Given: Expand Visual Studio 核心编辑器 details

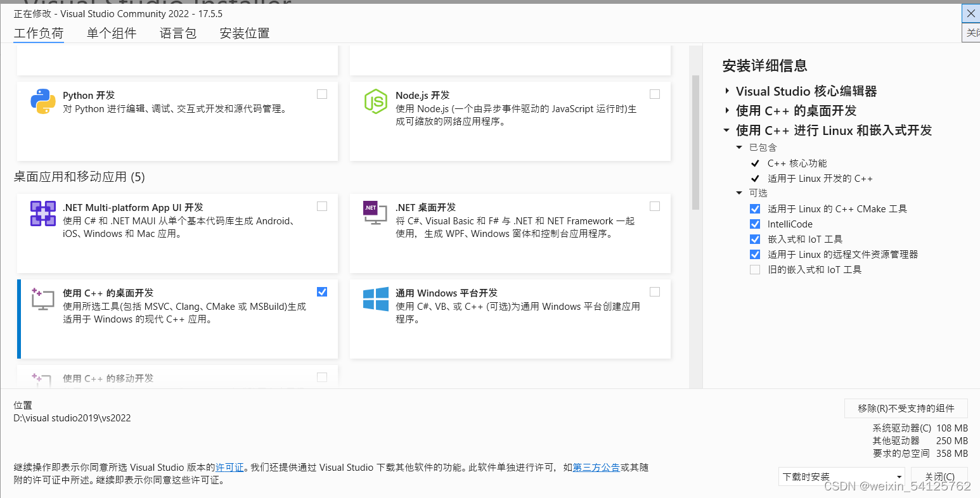Looking at the screenshot, I should tap(727, 91).
